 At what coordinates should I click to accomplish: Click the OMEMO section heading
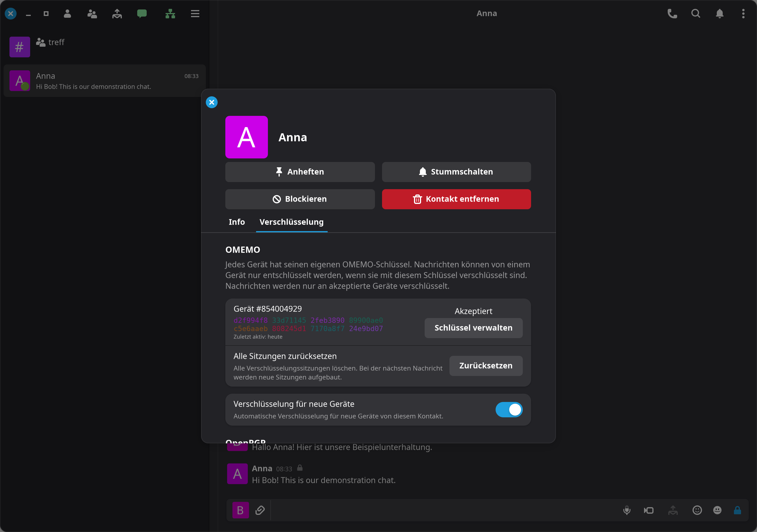click(x=243, y=249)
